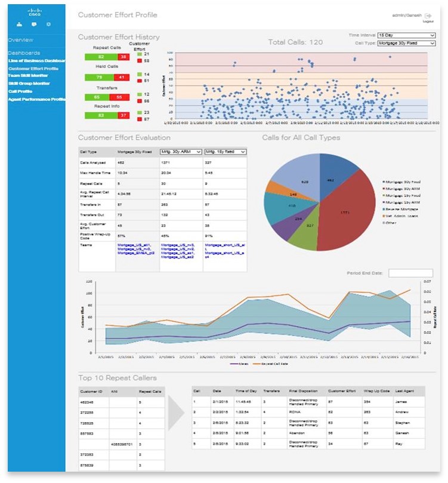Open the settings gear icon in sidebar
448x483 pixels.
click(x=48, y=24)
